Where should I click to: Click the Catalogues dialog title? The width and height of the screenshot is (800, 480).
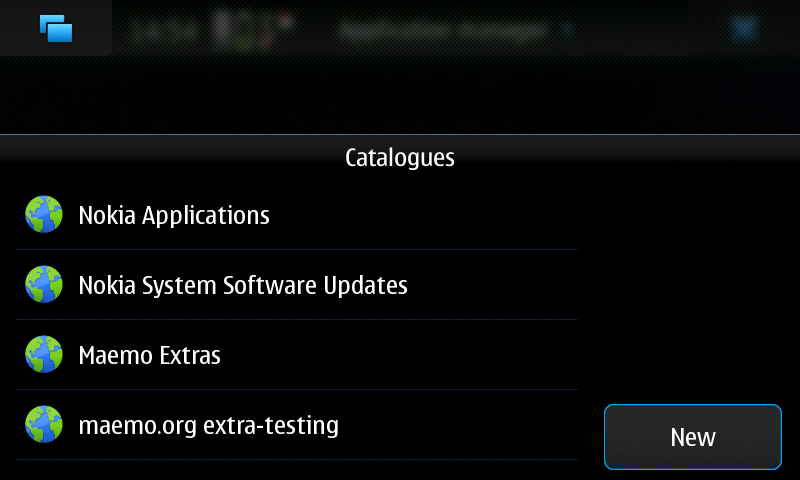(x=400, y=158)
